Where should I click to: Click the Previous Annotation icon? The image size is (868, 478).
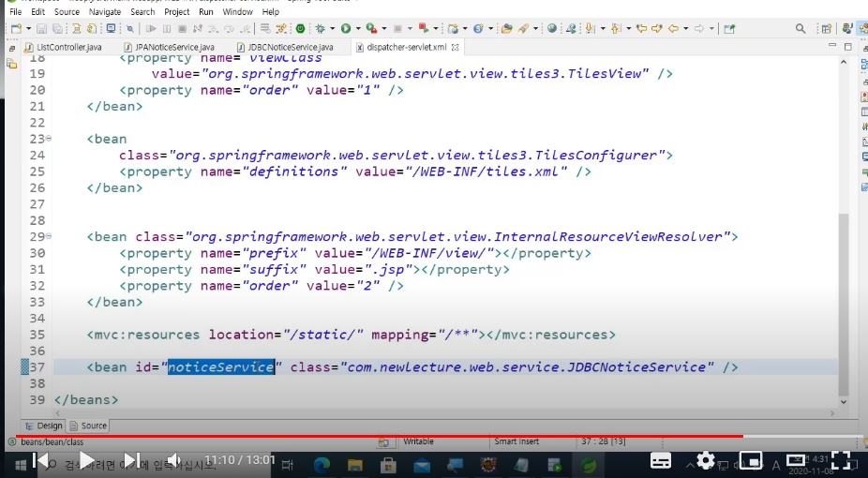click(617, 28)
